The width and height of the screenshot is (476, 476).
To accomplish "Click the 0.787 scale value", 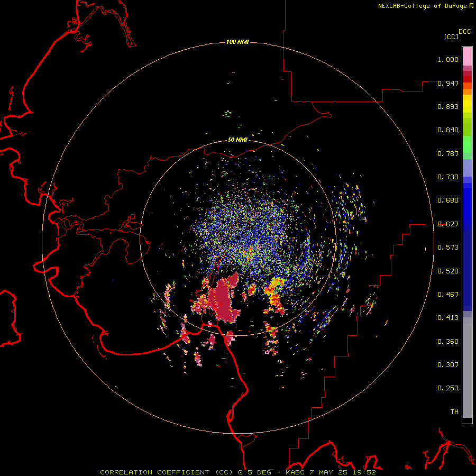I will (x=448, y=153).
